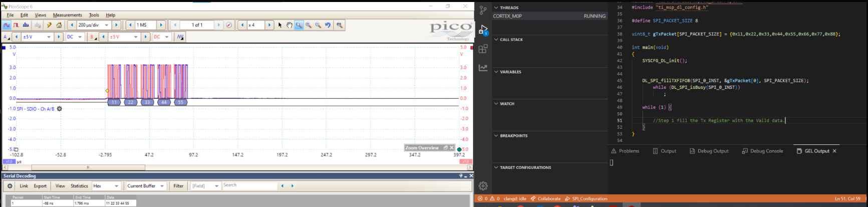Pin the Serial Decoding panel

click(461, 176)
